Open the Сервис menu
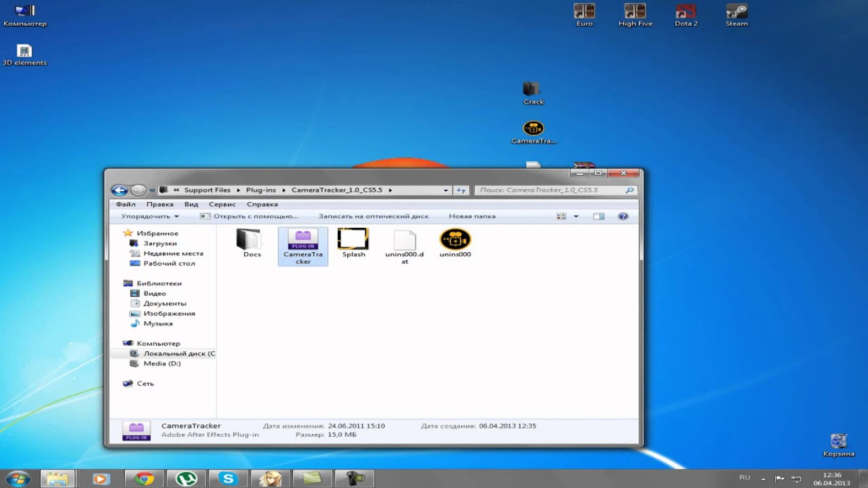This screenshot has width=868, height=488. 222,204
